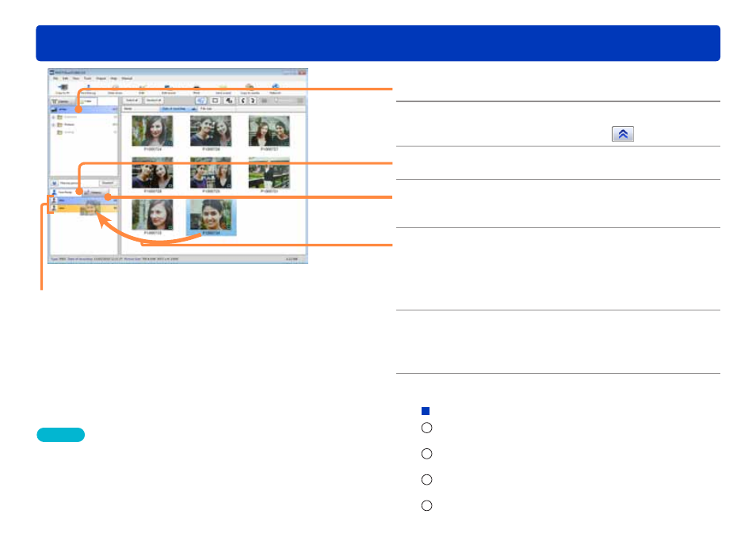Expand the Pictures folder node
Screen dimensions: 756x533
click(x=54, y=125)
